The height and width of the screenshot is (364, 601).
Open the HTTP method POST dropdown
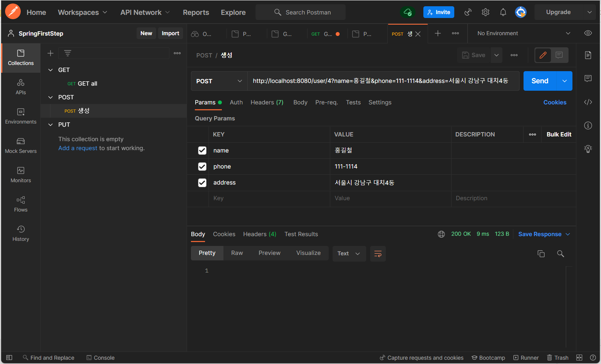219,81
